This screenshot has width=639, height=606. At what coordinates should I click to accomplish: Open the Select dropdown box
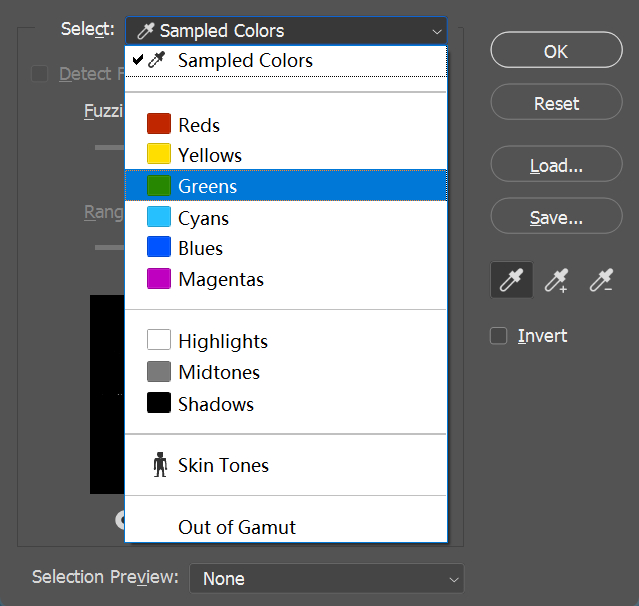[286, 31]
